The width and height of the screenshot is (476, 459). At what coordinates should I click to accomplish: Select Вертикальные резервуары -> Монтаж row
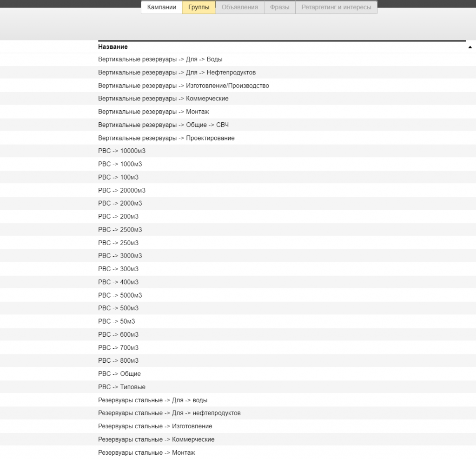[x=153, y=112]
